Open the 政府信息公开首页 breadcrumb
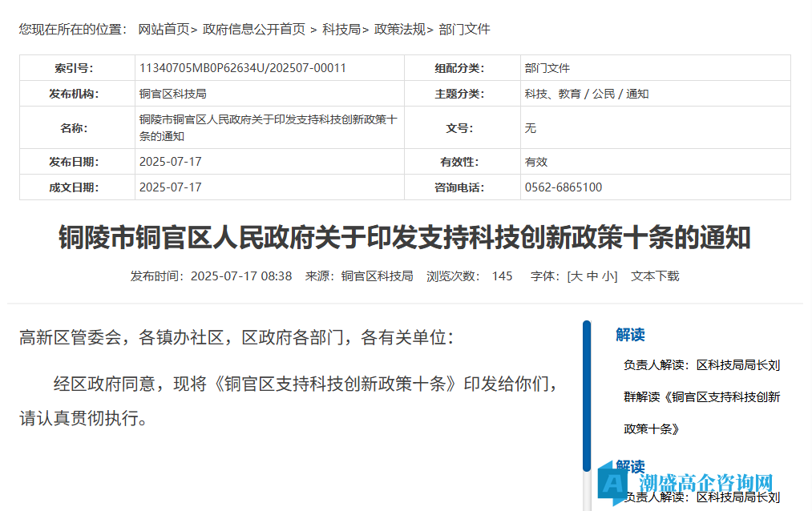The width and height of the screenshot is (812, 511). click(254, 30)
